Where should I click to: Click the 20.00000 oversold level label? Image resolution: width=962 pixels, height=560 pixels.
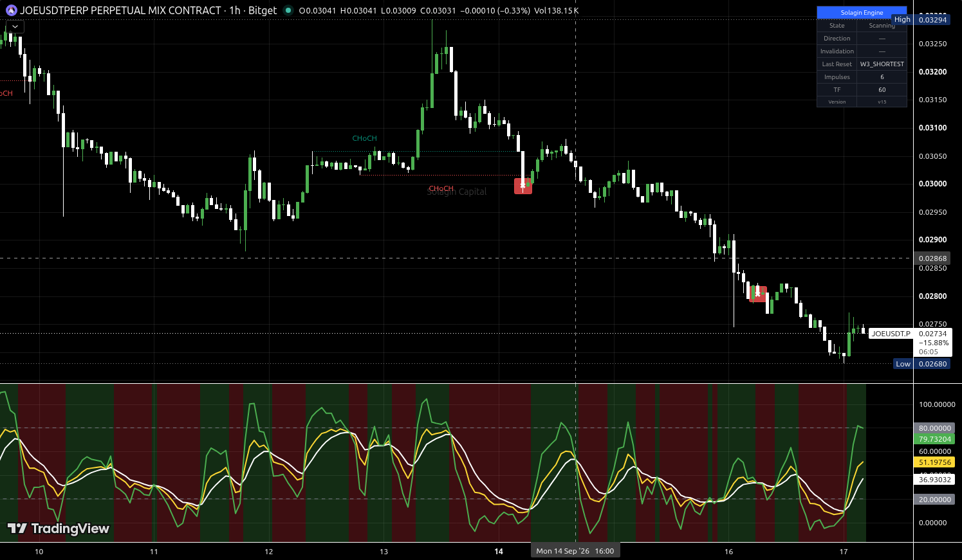[x=934, y=500]
